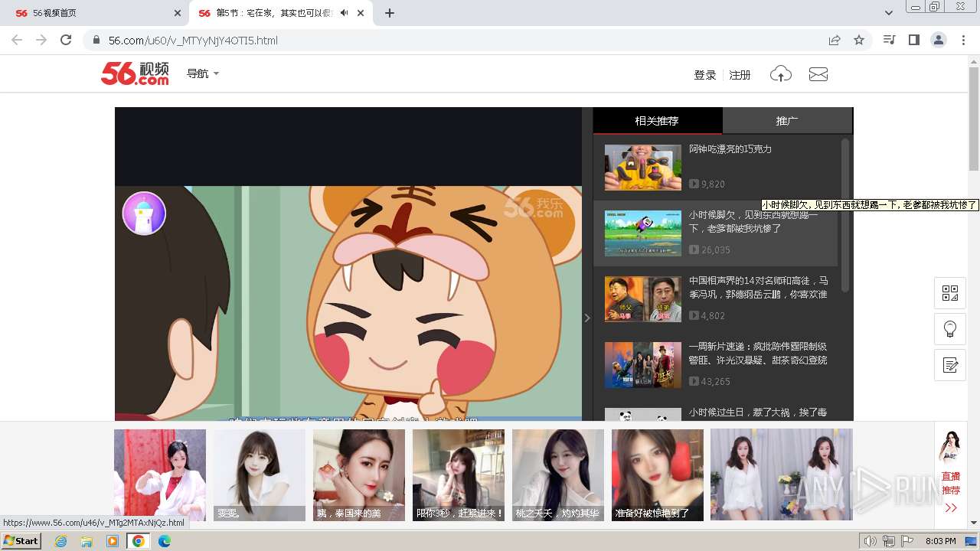980x551 pixels.
Task: Open the mail envelope icon
Action: coord(818,74)
